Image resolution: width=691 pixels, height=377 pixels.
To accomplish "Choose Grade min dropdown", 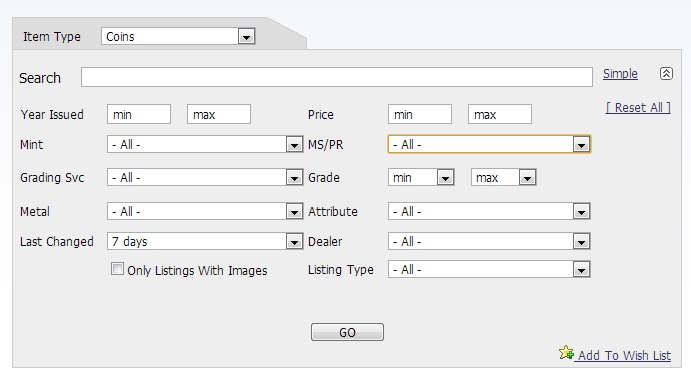I will click(421, 177).
